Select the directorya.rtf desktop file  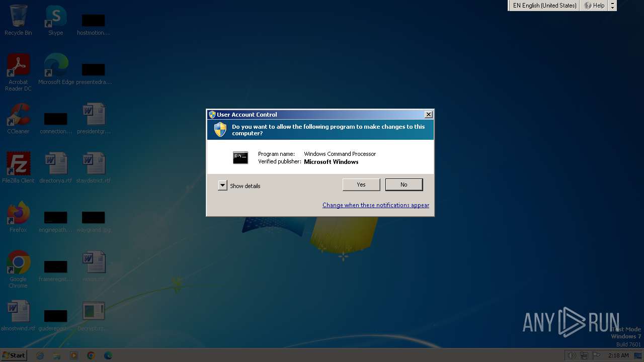click(56, 168)
